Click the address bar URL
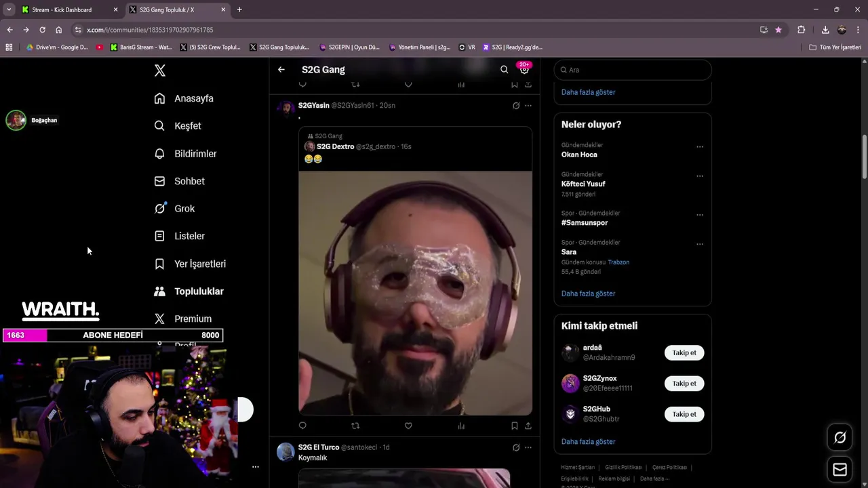This screenshot has height=488, width=868. pos(150,30)
